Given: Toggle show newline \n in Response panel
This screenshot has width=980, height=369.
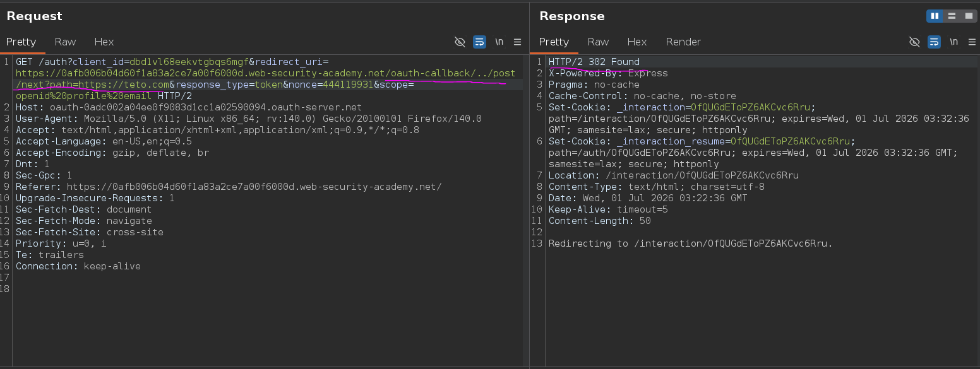Looking at the screenshot, I should click(953, 42).
